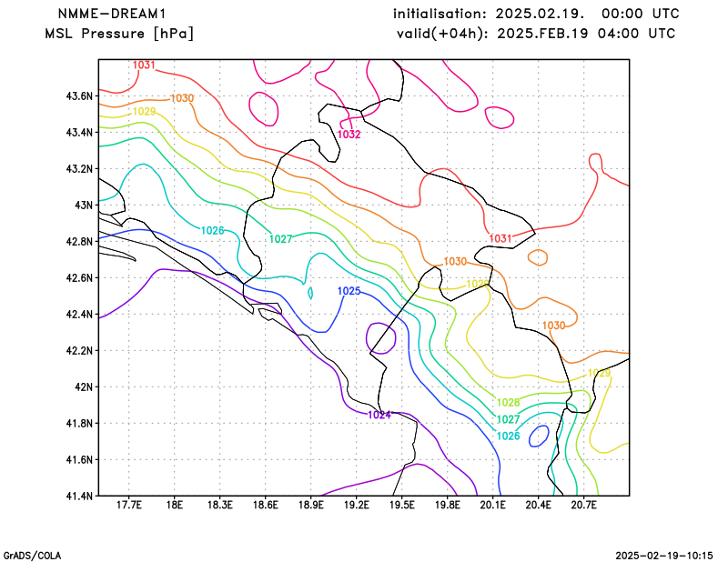This screenshot has height=562, width=728.
Task: Click the 19.5E longitude axis label
Action: pos(401,506)
